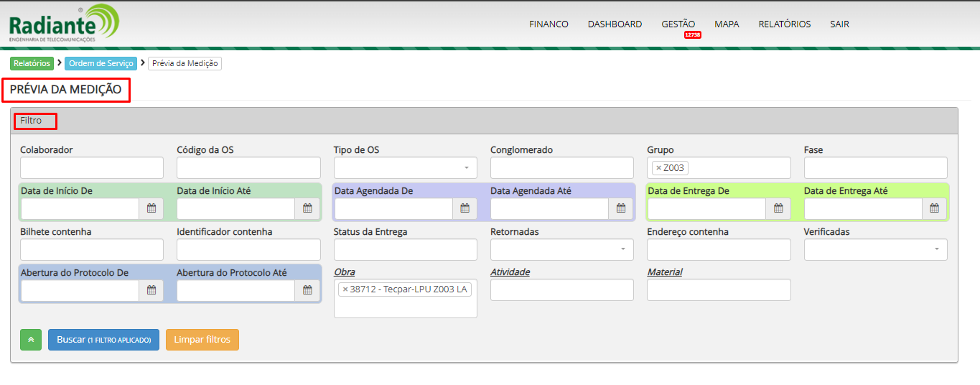The image size is (980, 385).
Task: Open calendar for Data de Entrega Até
Action: 934,208
